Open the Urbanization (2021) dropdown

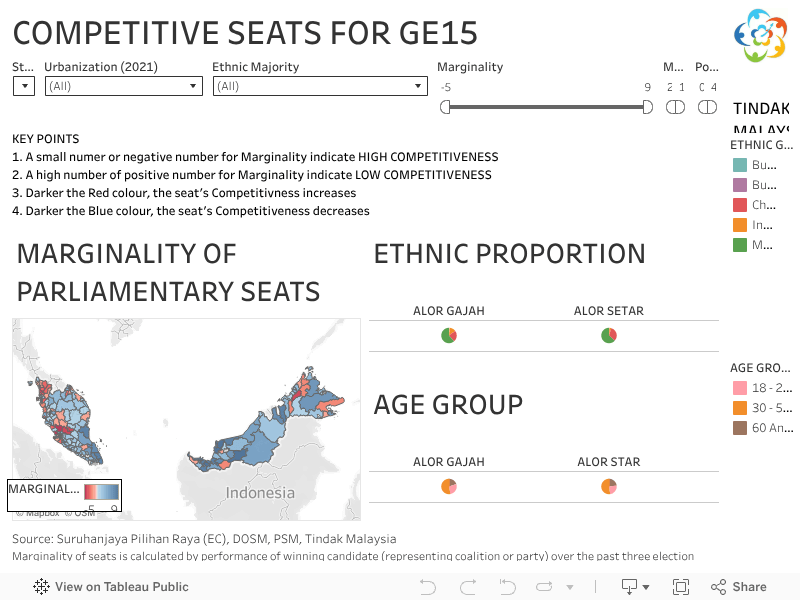tap(192, 86)
